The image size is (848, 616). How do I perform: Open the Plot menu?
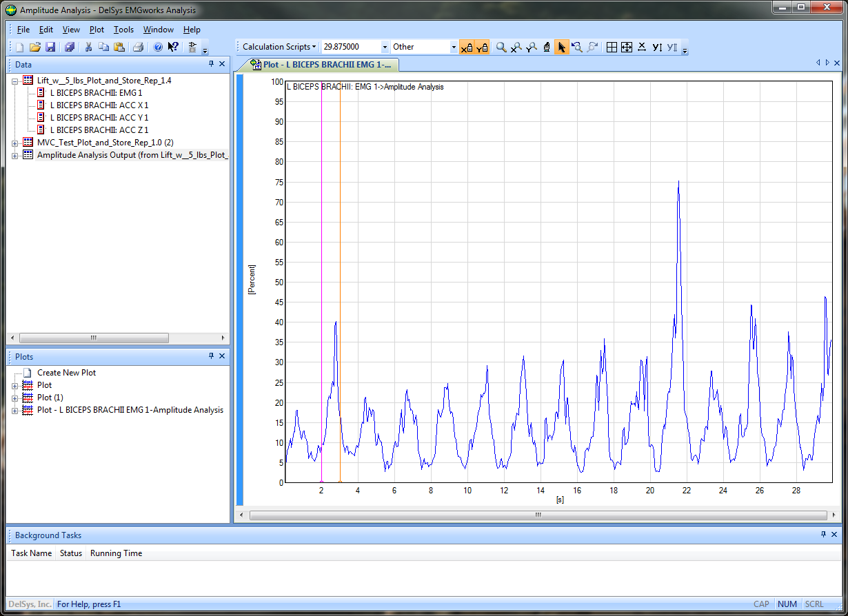97,30
